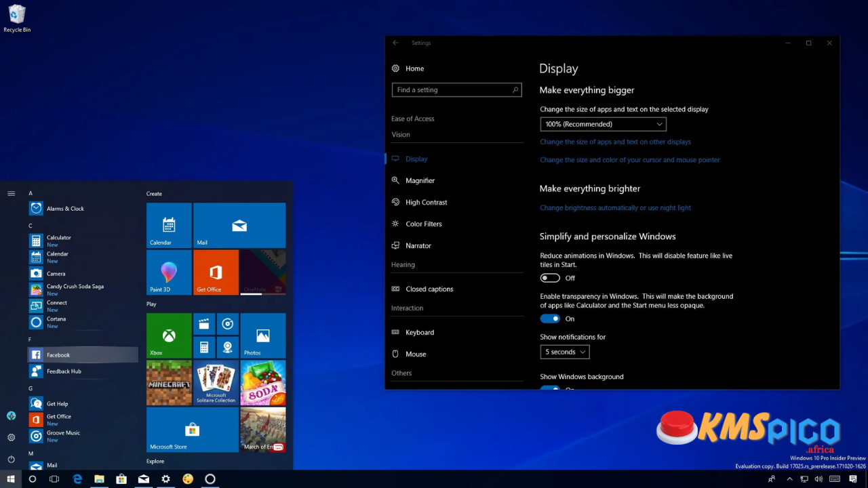Open Camera from the app list
Image resolution: width=868 pixels, height=488 pixels.
point(83,273)
